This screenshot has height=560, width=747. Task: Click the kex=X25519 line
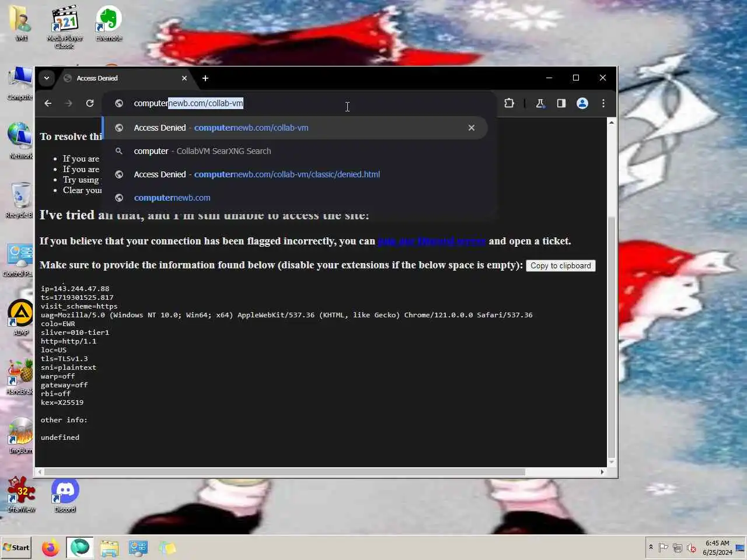point(62,402)
